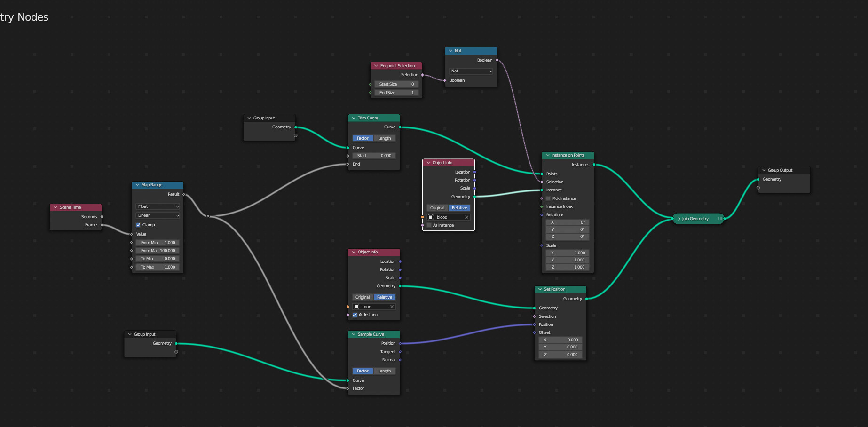Click the Curve output socket on Trim Curve
Viewport: 868px width, 427px height.
(400, 127)
